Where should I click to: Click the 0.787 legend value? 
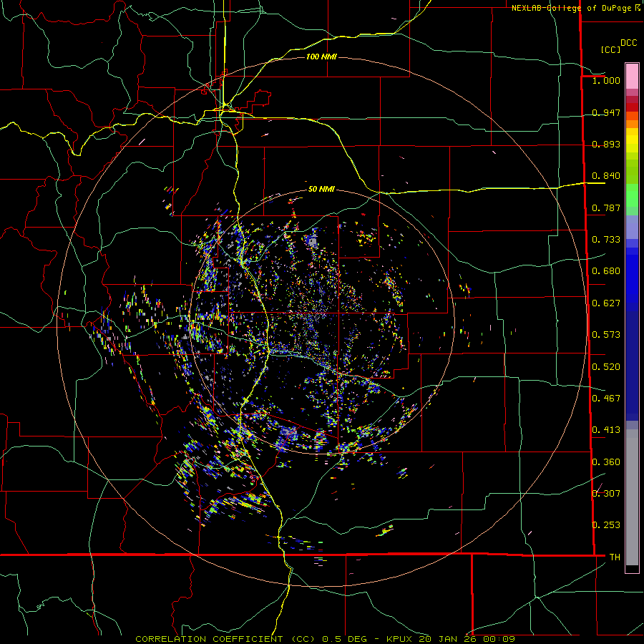[606, 208]
